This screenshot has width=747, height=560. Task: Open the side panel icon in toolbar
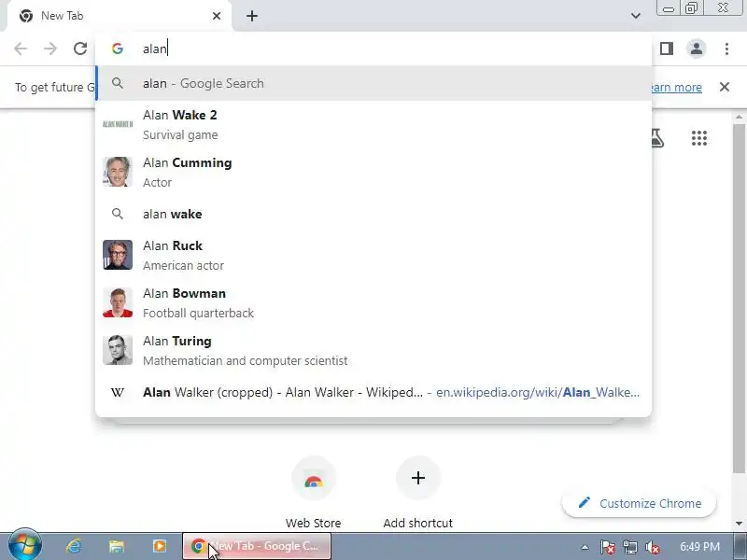click(667, 49)
